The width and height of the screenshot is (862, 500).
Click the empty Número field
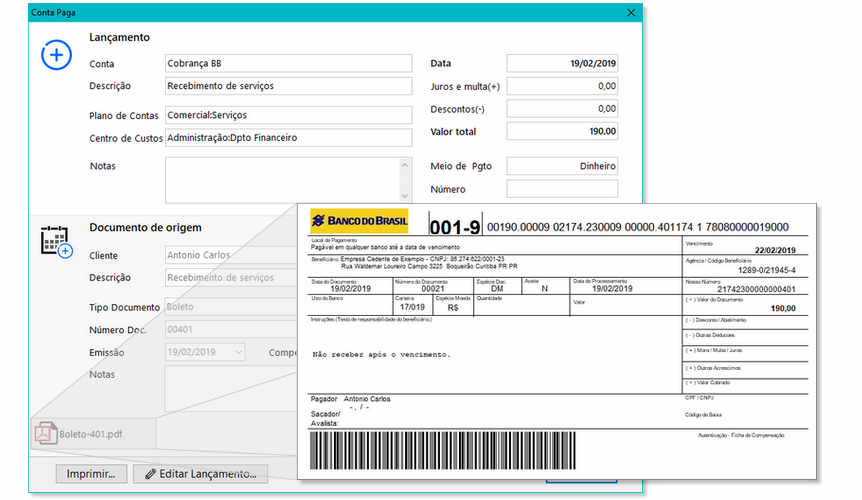click(x=562, y=189)
